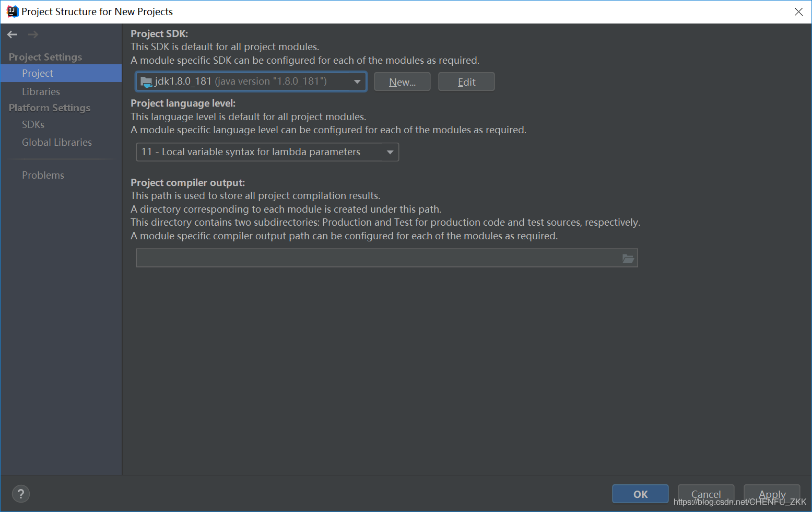Click the forward navigation arrow icon
The width and height of the screenshot is (812, 512).
click(x=33, y=34)
